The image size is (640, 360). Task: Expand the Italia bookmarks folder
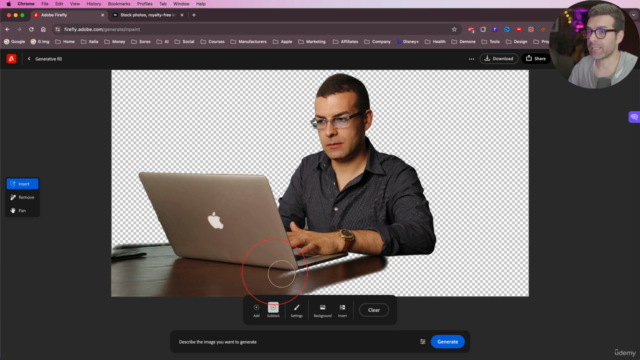click(x=89, y=42)
